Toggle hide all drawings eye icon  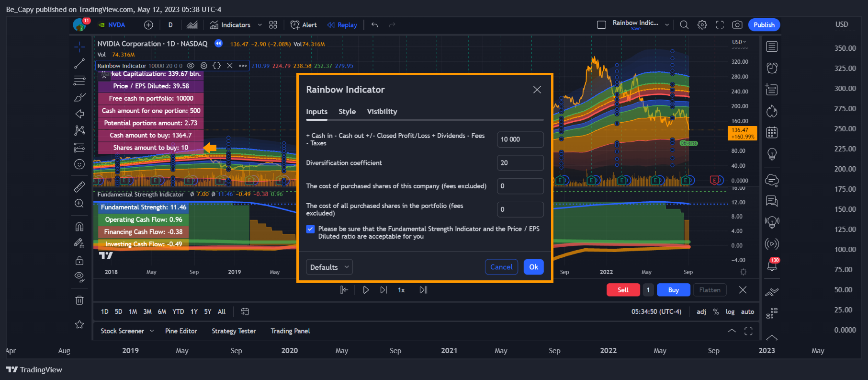tap(79, 276)
